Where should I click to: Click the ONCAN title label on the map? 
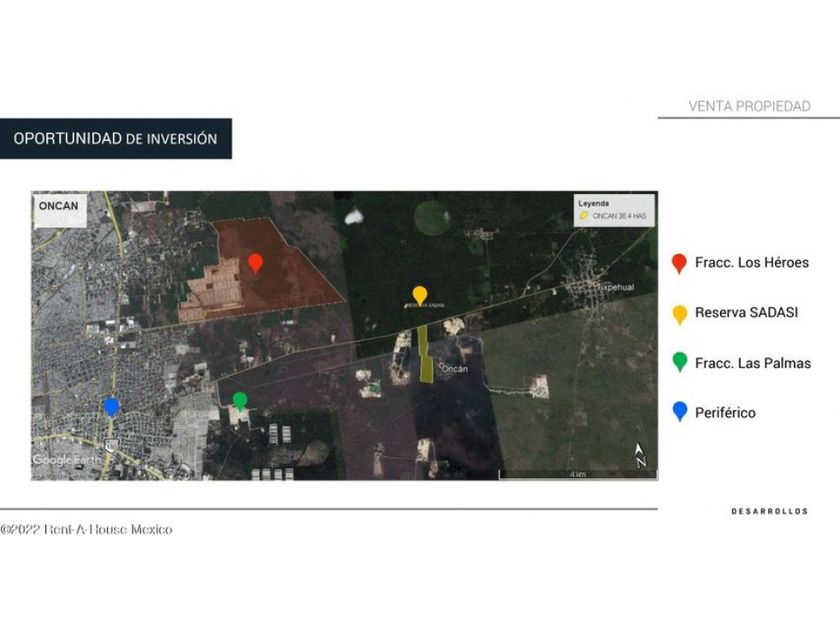click(x=58, y=205)
